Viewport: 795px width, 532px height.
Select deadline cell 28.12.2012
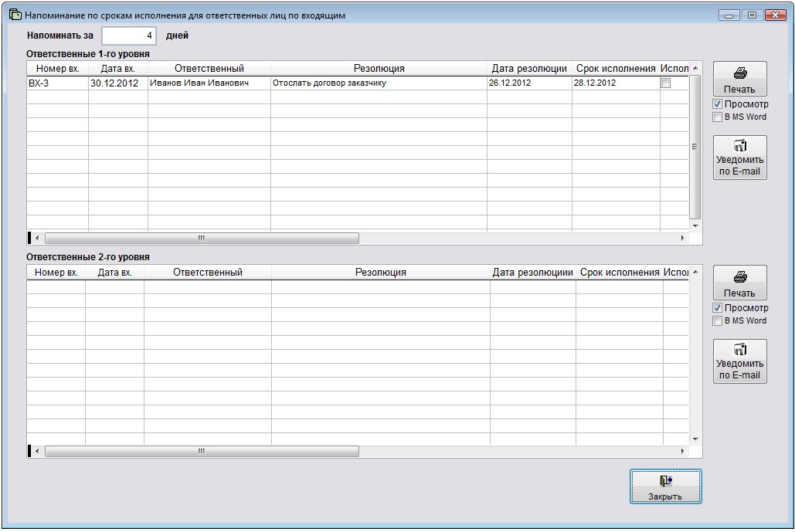click(616, 83)
